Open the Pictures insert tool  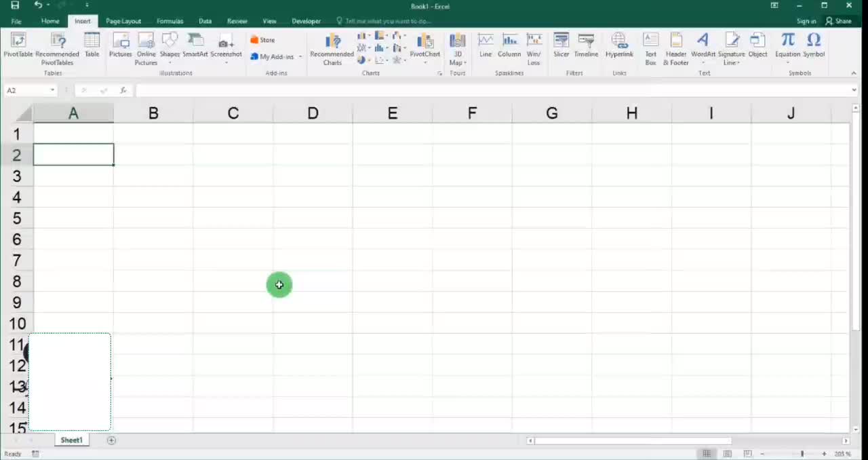121,45
